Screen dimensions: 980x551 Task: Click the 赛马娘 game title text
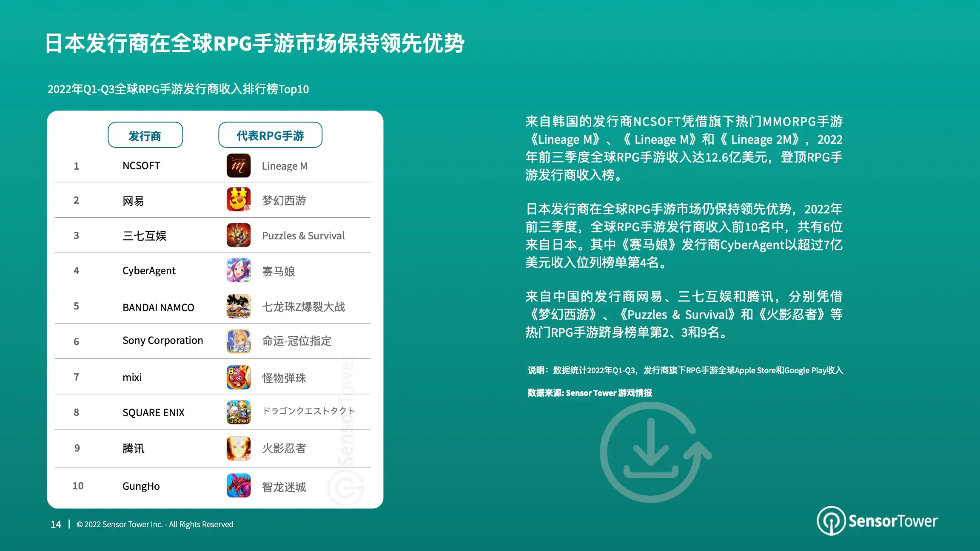pyautogui.click(x=279, y=271)
